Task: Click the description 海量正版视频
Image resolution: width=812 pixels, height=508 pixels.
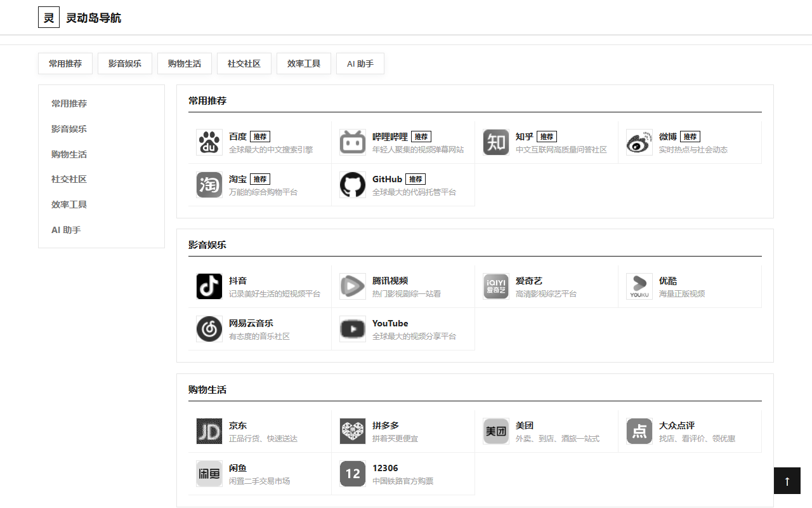Action: click(x=682, y=294)
